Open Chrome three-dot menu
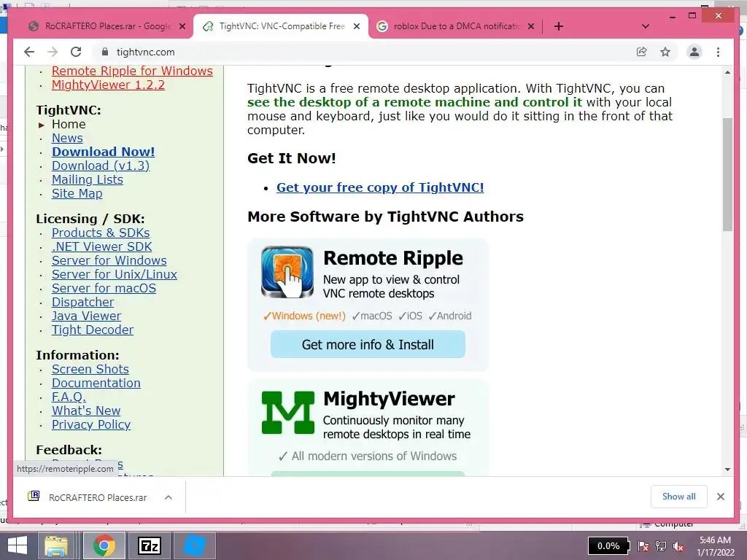Viewport: 747px width, 560px height. click(718, 52)
